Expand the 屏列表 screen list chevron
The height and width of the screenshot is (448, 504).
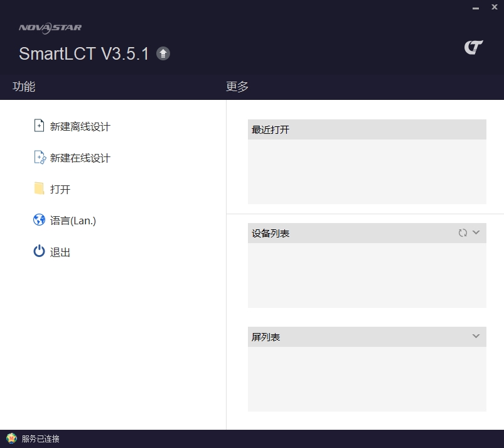coord(475,336)
